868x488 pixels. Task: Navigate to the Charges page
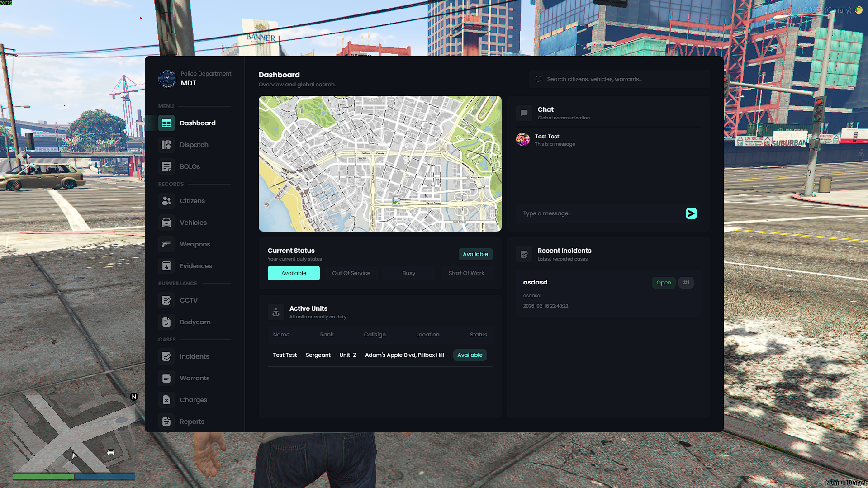(194, 400)
